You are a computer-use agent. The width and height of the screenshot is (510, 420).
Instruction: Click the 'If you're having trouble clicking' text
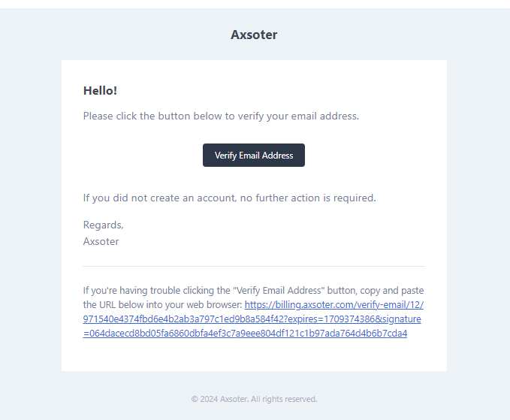pyautogui.click(x=157, y=291)
